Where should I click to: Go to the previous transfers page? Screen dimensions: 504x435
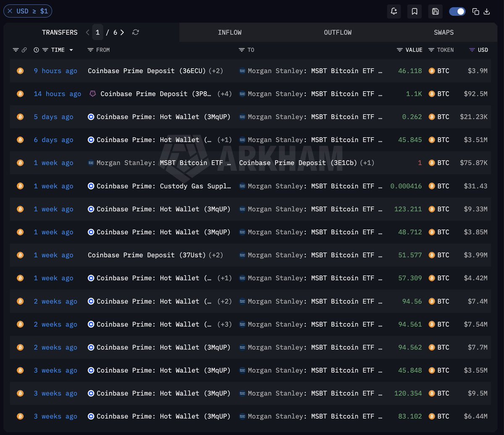point(87,32)
